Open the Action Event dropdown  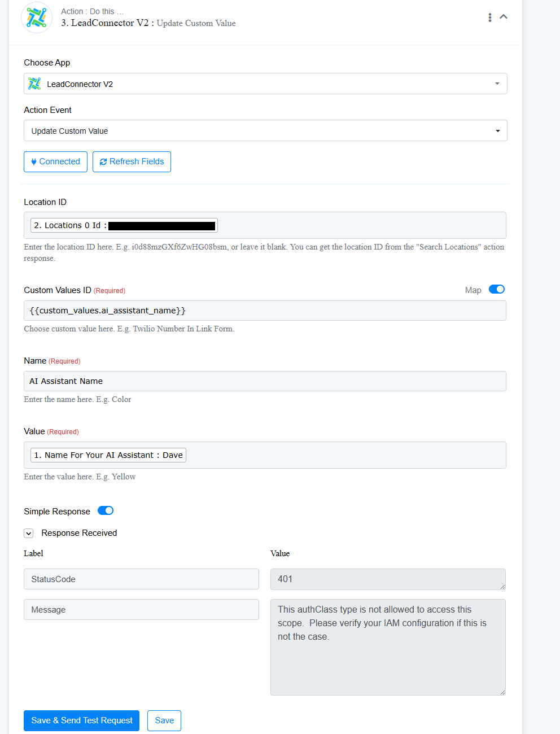[x=265, y=130]
